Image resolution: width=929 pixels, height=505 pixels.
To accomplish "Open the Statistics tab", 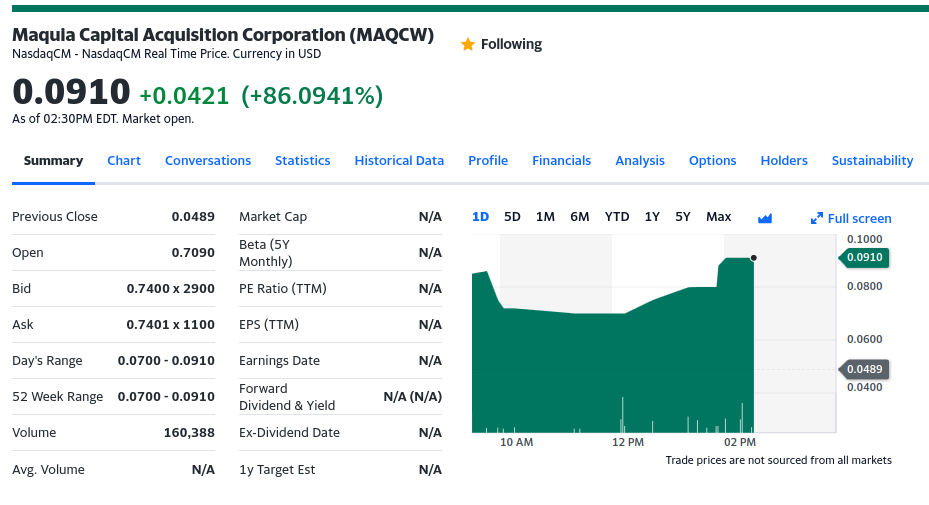I will click(302, 161).
